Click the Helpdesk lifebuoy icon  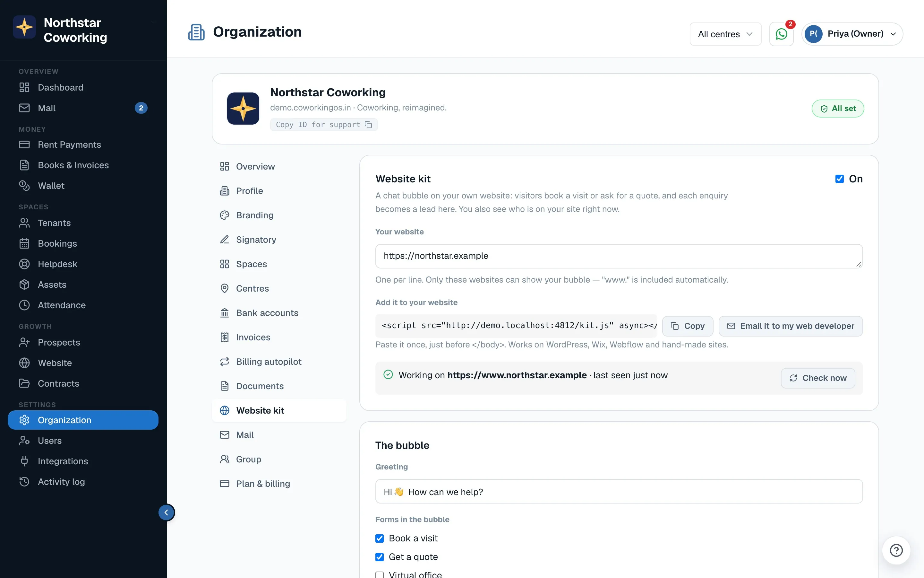pyautogui.click(x=24, y=264)
